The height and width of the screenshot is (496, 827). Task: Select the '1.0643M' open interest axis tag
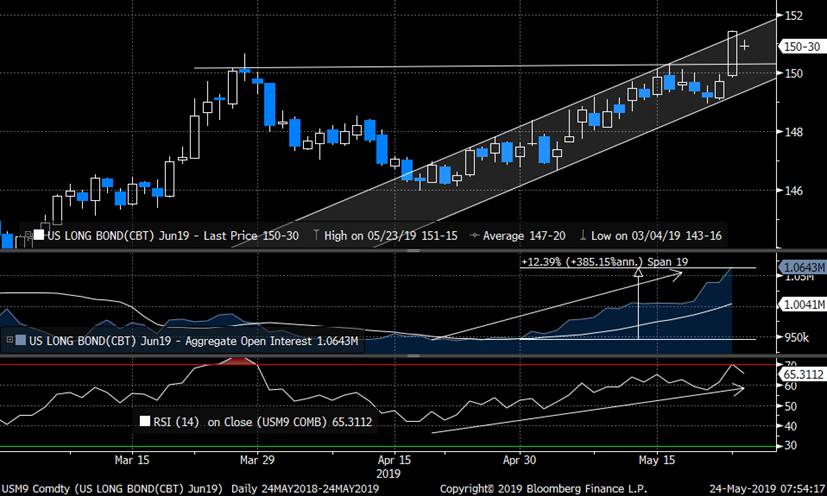tap(802, 267)
